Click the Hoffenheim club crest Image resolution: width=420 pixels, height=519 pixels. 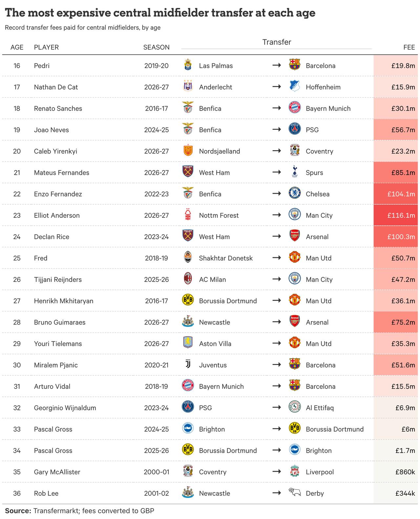point(295,87)
